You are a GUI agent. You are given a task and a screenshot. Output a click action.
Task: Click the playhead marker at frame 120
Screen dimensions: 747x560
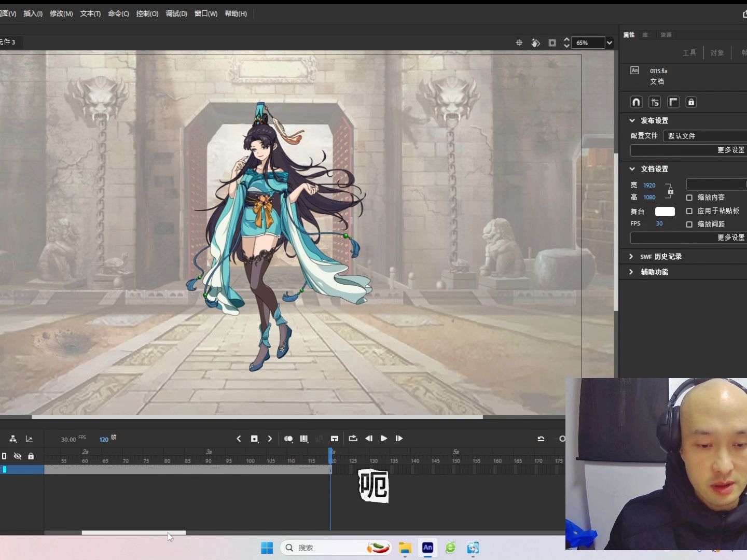[x=330, y=455]
